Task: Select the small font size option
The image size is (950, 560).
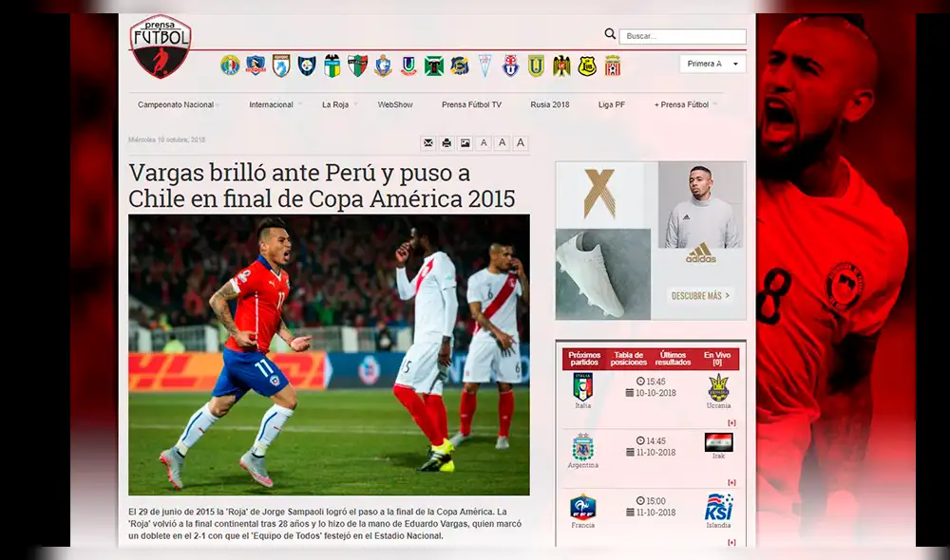Action: point(484,142)
